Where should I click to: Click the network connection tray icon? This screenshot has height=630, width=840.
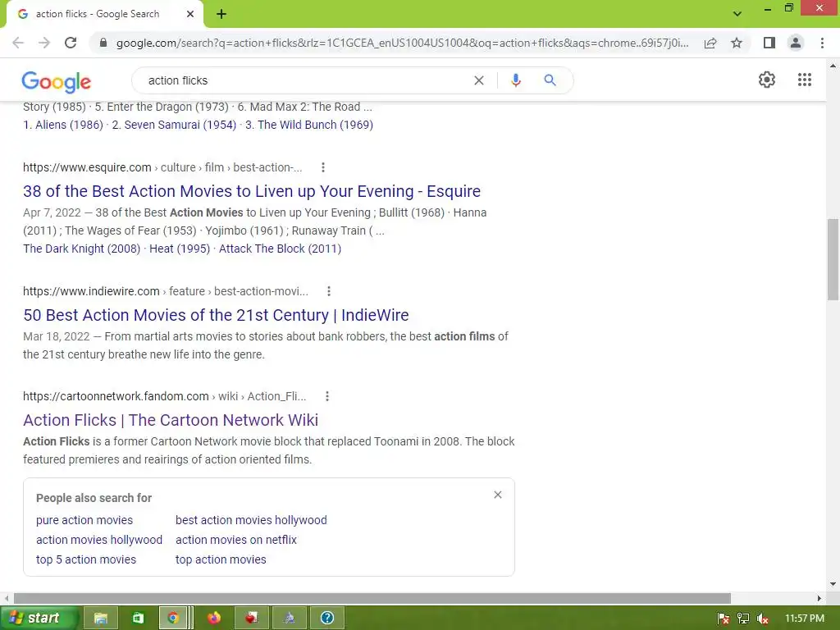click(x=743, y=619)
